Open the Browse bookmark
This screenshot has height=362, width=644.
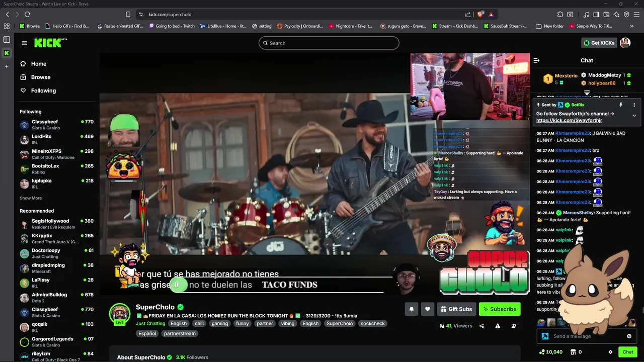(30, 26)
